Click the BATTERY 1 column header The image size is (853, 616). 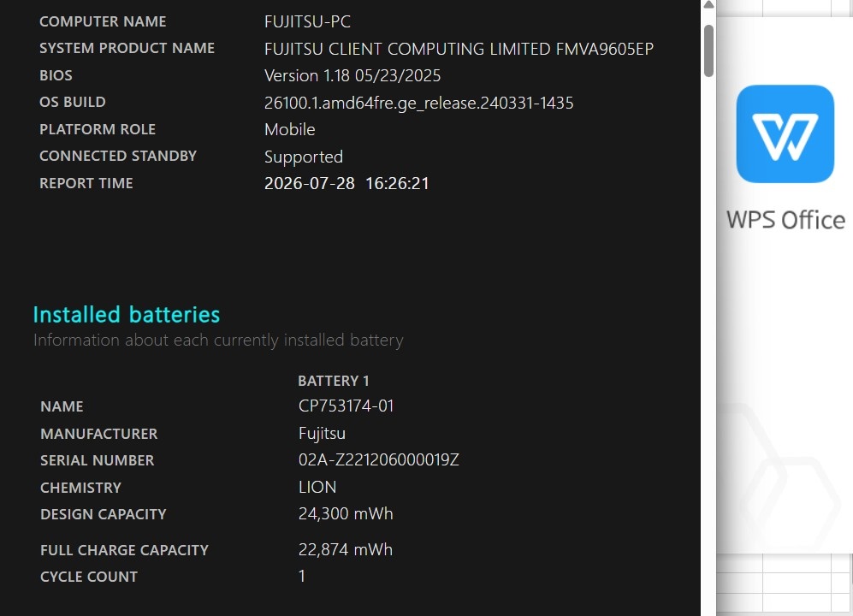pos(334,381)
